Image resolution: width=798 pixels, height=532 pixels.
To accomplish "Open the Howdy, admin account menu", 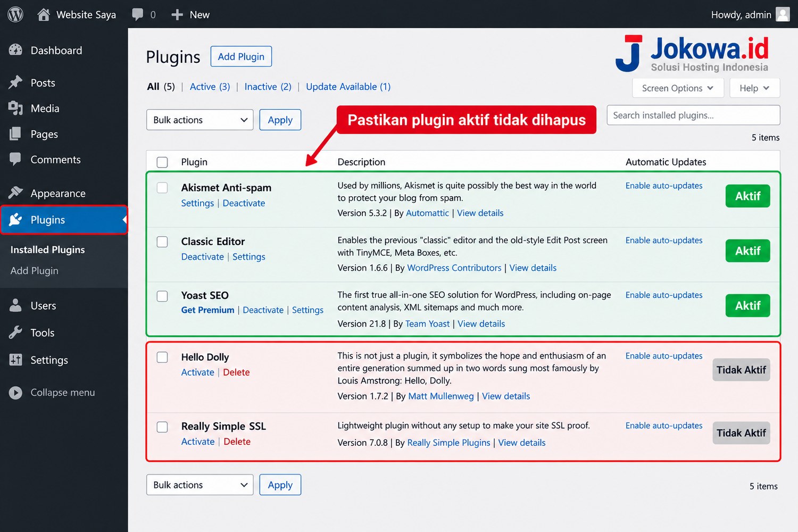I will coord(750,14).
